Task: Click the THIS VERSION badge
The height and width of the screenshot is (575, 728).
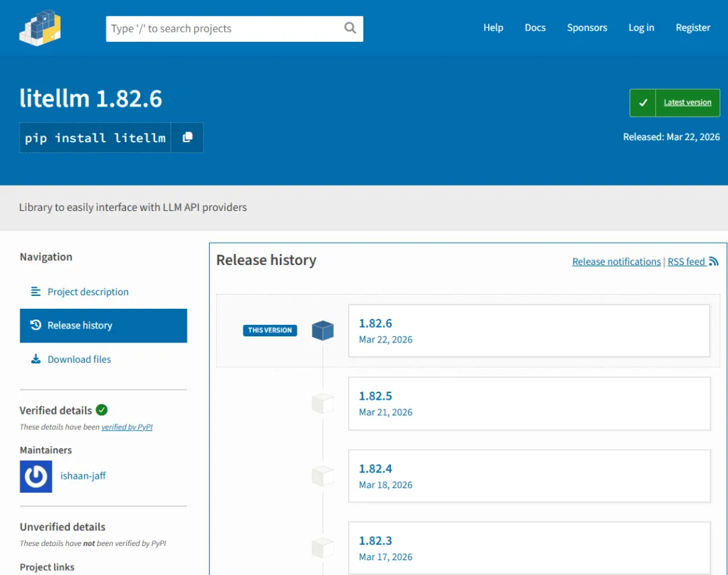Action: pyautogui.click(x=270, y=330)
